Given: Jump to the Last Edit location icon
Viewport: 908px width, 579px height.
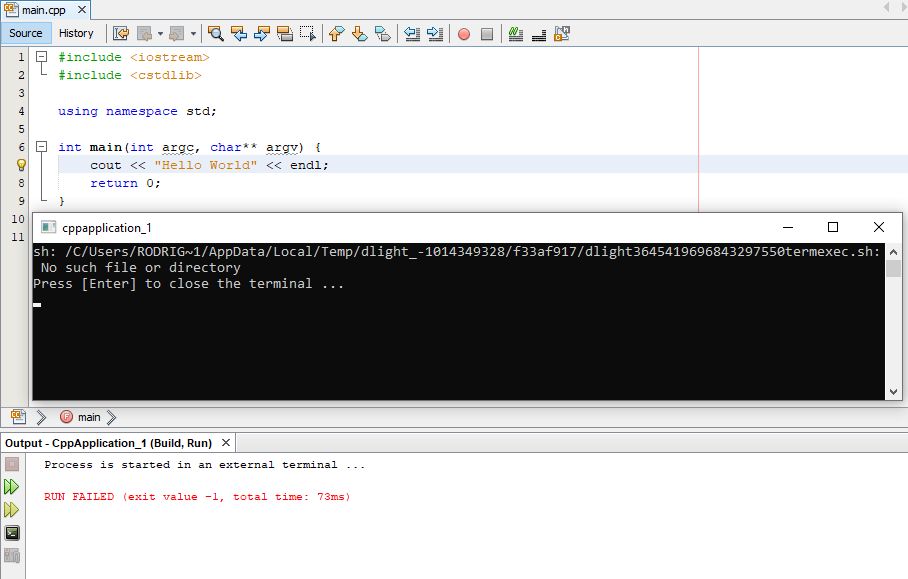Looking at the screenshot, I should click(121, 34).
